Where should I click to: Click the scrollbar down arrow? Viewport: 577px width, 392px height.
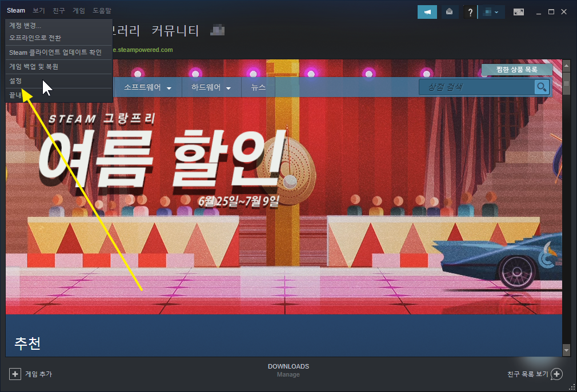pyautogui.click(x=566, y=350)
